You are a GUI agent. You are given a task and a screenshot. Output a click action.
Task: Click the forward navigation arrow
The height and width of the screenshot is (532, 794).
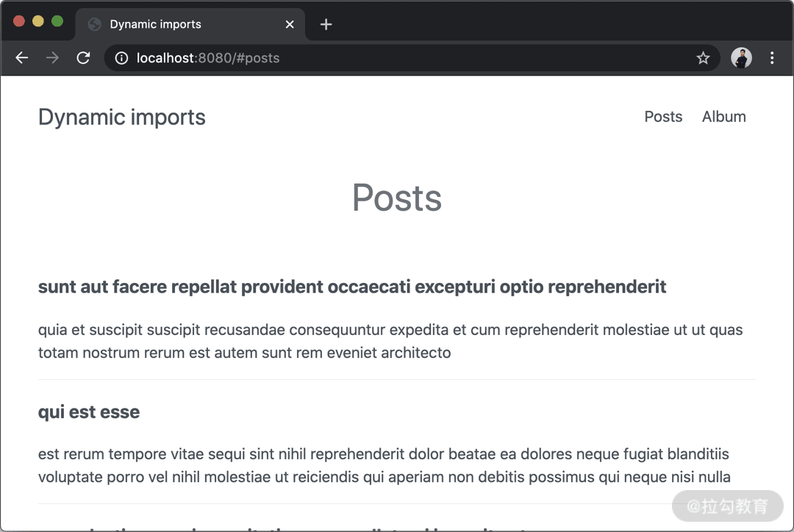tap(52, 58)
